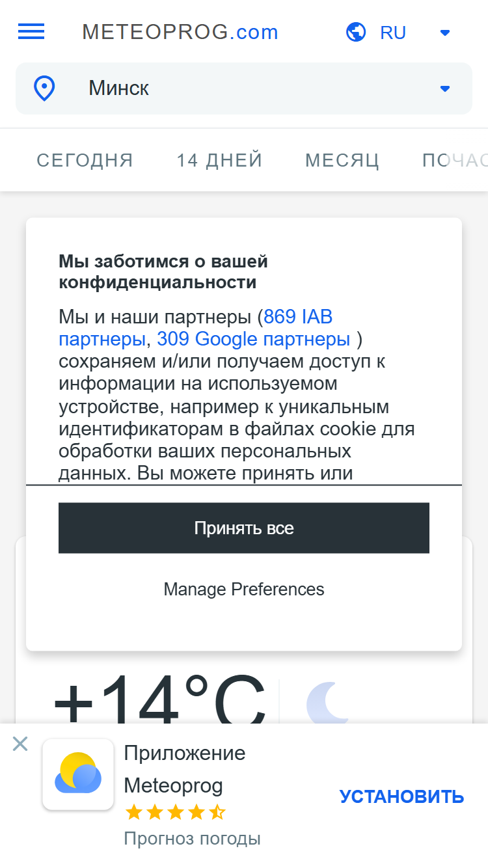Expand the city dropdown arrow

[445, 88]
